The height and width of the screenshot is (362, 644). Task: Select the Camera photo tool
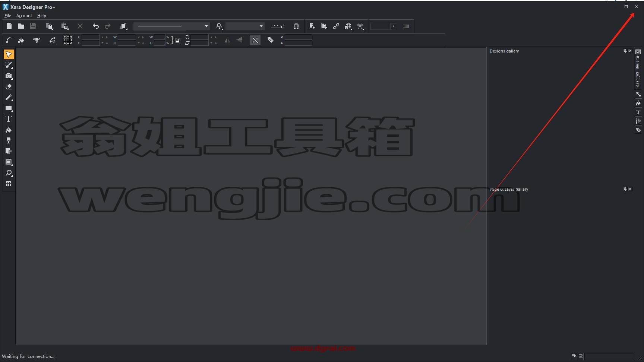[x=9, y=76]
